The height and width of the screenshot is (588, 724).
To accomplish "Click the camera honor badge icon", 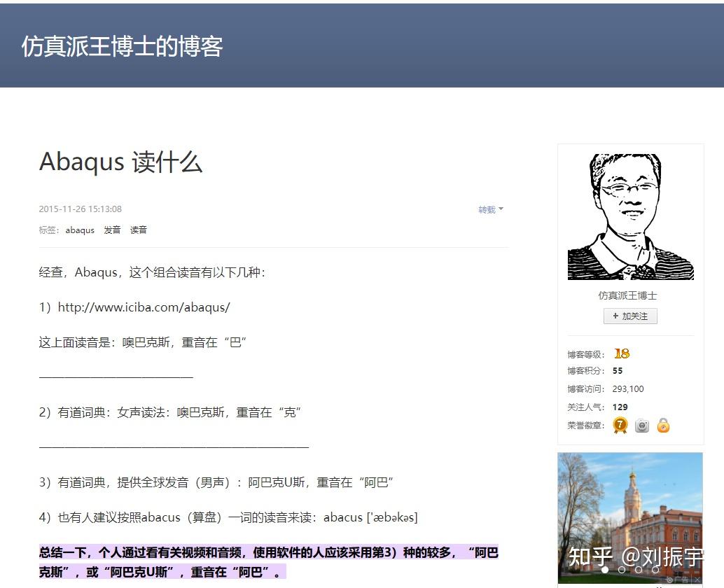I will click(x=641, y=425).
